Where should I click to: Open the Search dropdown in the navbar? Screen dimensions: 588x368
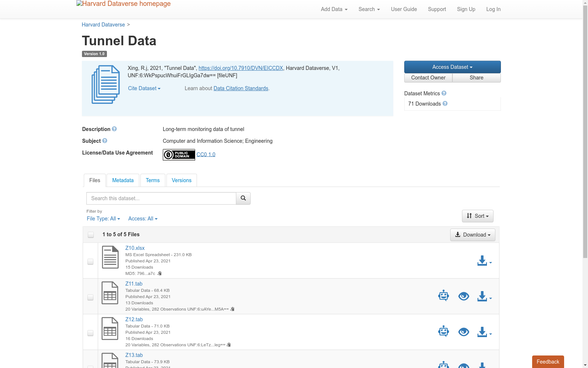coord(369,9)
